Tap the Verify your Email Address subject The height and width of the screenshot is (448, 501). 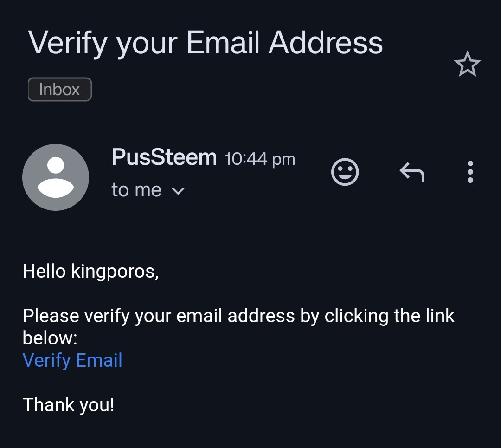pos(206,43)
